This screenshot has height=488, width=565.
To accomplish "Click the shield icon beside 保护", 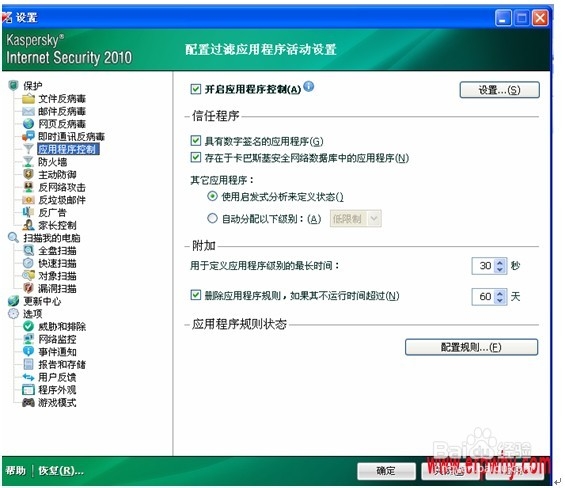I will coord(13,86).
